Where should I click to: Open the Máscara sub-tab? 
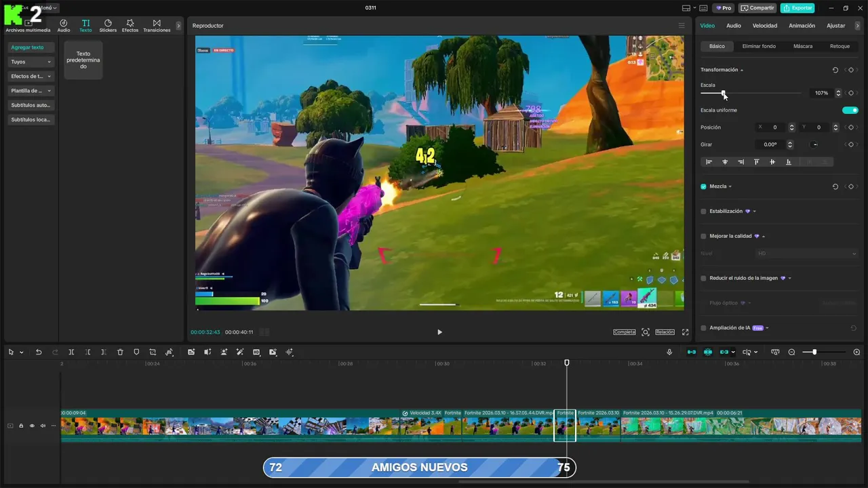coord(803,46)
